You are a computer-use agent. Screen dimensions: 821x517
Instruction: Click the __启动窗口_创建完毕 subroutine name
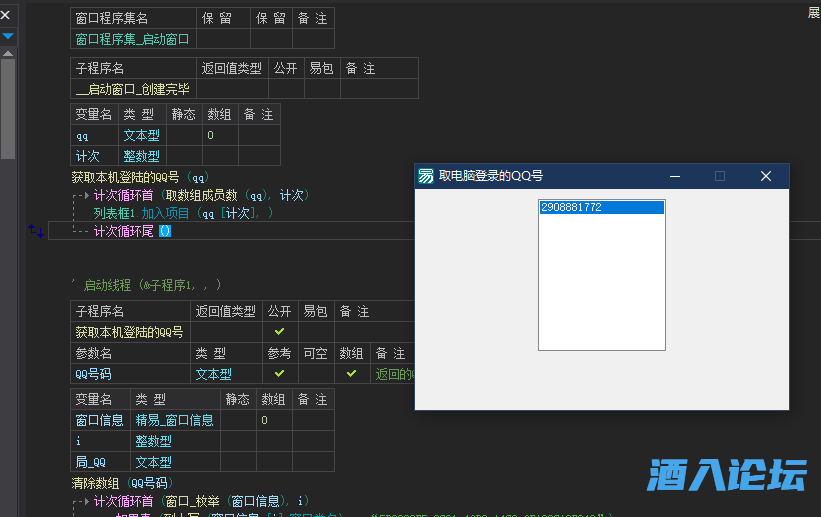click(132, 89)
